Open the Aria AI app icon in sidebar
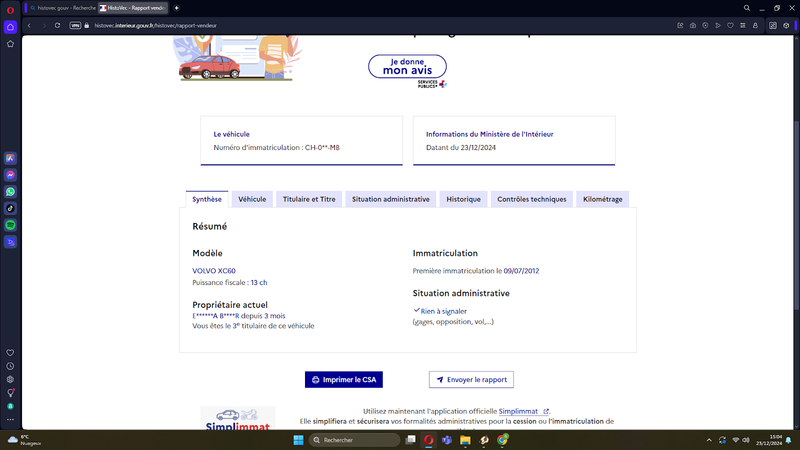Viewport: 800px width, 450px height. pos(10,159)
